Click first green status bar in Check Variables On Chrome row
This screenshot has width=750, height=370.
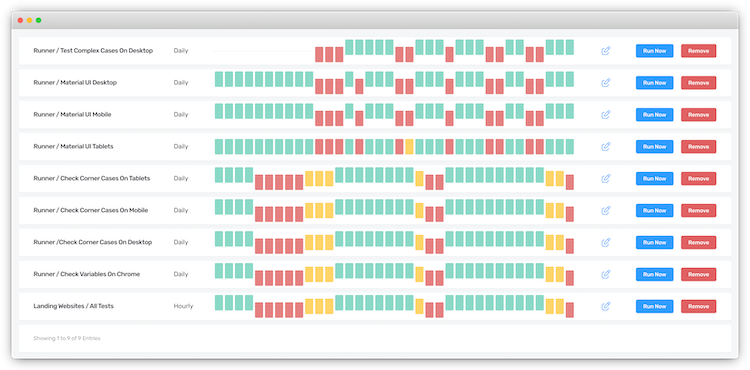click(x=219, y=271)
